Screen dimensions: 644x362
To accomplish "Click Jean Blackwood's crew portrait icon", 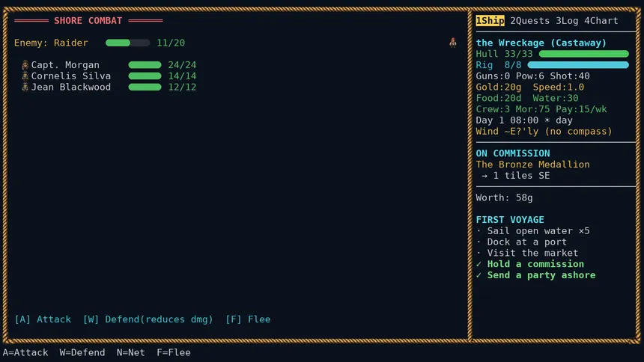I will (25, 87).
